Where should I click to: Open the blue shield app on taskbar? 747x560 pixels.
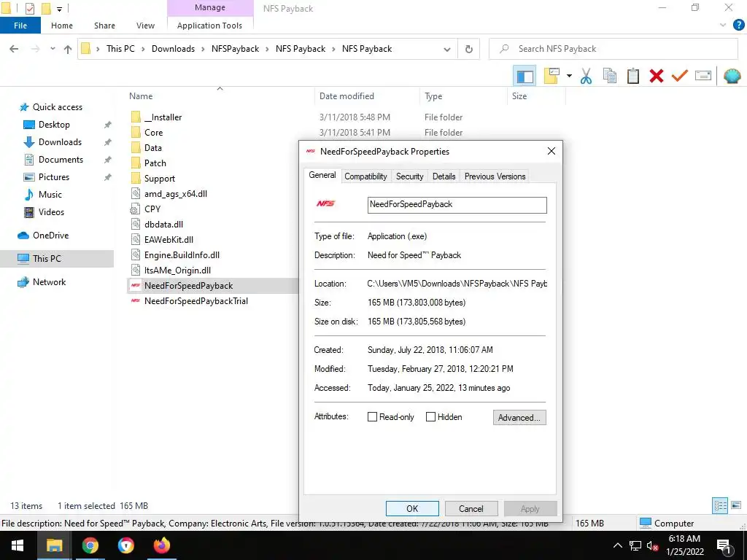pos(125,545)
